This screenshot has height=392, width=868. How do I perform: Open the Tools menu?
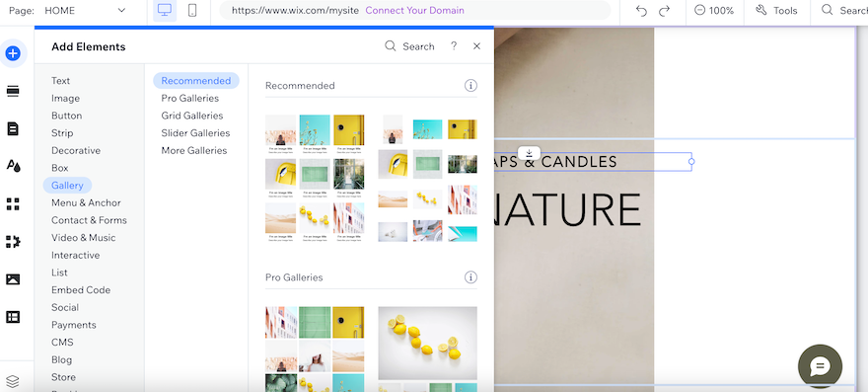(776, 11)
